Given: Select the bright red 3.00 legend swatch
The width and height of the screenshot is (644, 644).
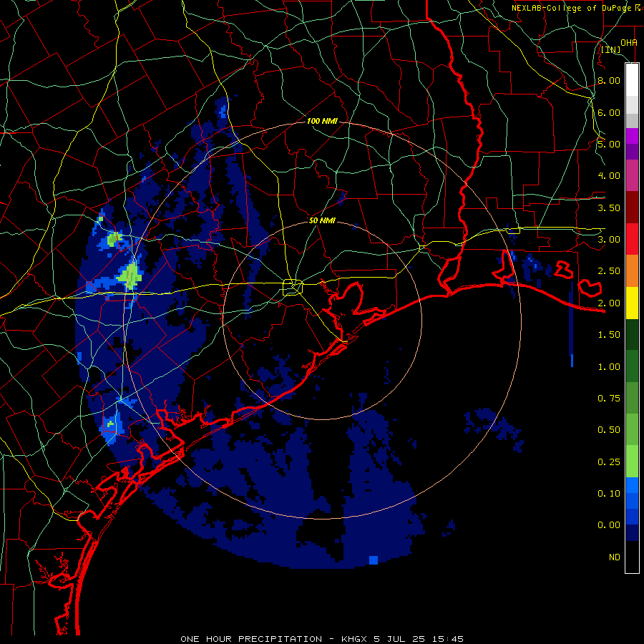Looking at the screenshot, I should click(632, 239).
